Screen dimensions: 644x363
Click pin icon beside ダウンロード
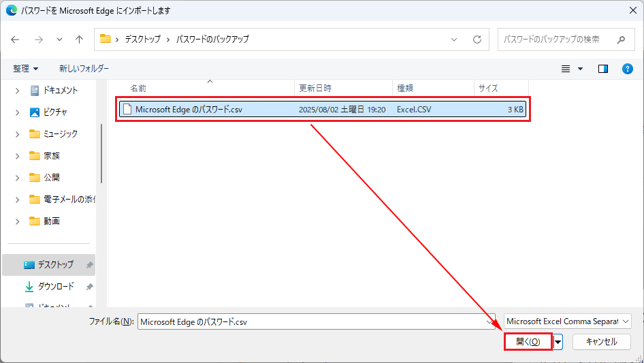(x=89, y=287)
